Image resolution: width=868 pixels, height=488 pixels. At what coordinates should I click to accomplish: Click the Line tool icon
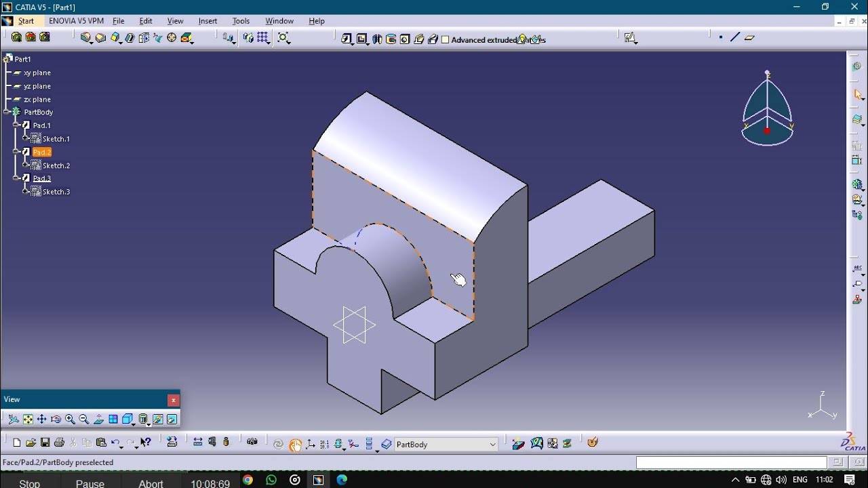[x=734, y=38]
